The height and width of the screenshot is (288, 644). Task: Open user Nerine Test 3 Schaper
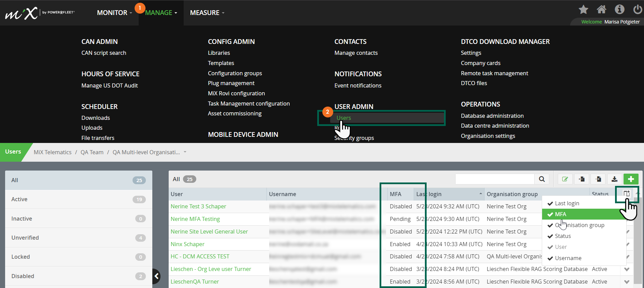(x=198, y=206)
